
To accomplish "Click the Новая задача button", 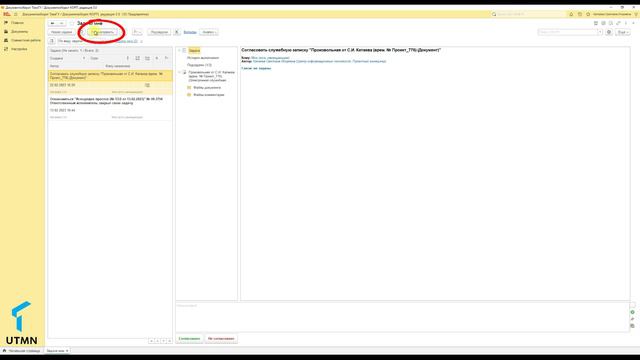I will tap(62, 32).
